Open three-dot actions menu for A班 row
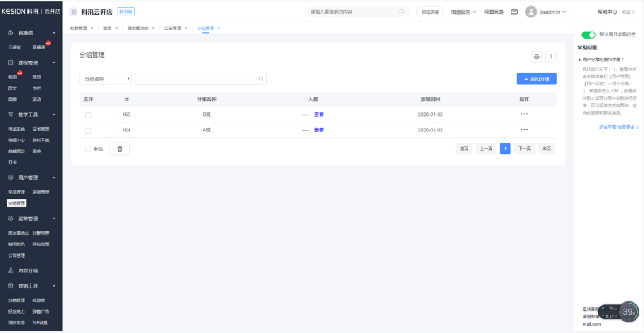Viewport: 644px width, 333px height. (524, 130)
